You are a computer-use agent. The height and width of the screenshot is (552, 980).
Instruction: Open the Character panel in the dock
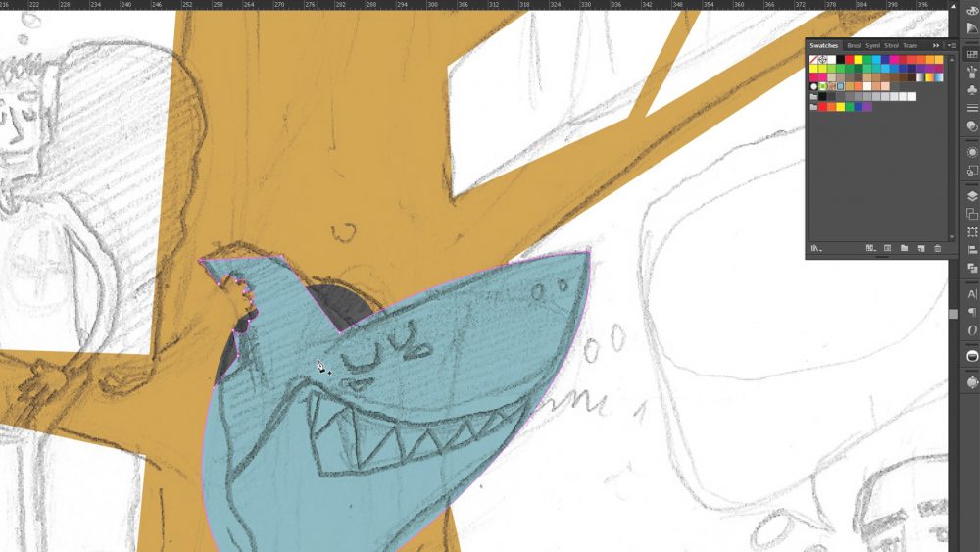coord(972,293)
